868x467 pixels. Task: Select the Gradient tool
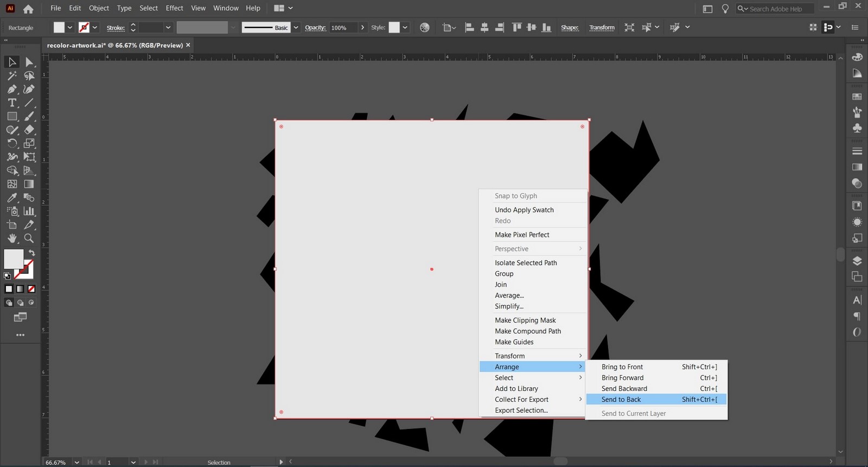[x=29, y=184]
